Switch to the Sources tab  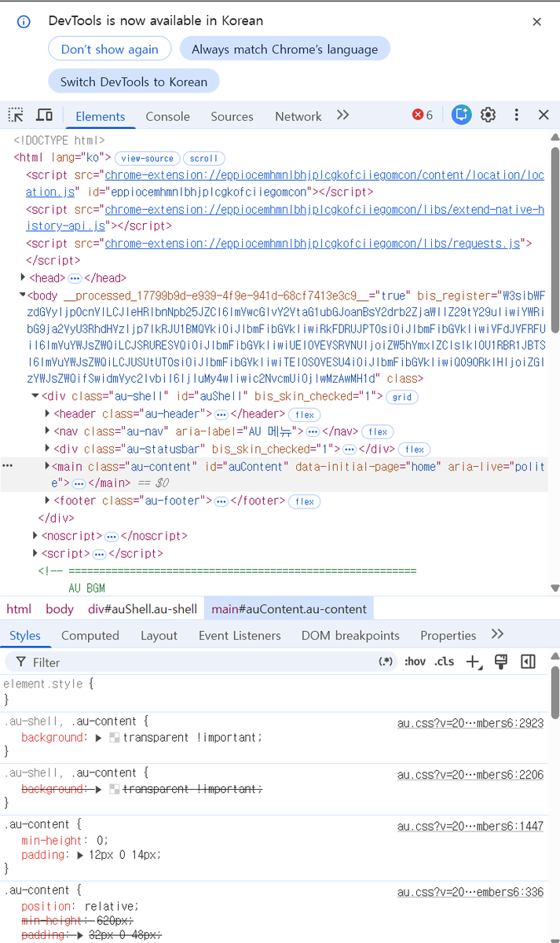pos(232,116)
